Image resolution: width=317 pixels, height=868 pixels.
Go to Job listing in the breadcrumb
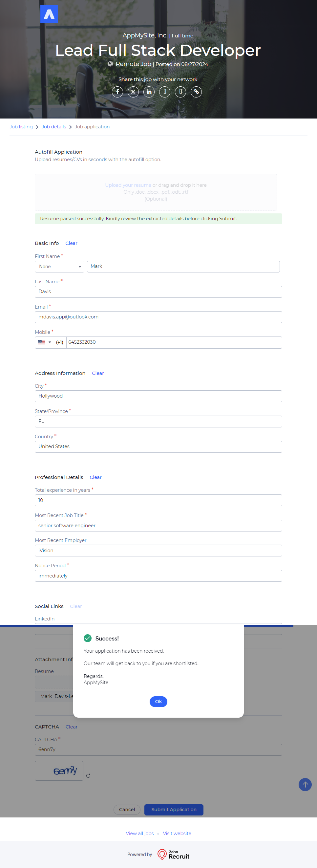point(21,127)
